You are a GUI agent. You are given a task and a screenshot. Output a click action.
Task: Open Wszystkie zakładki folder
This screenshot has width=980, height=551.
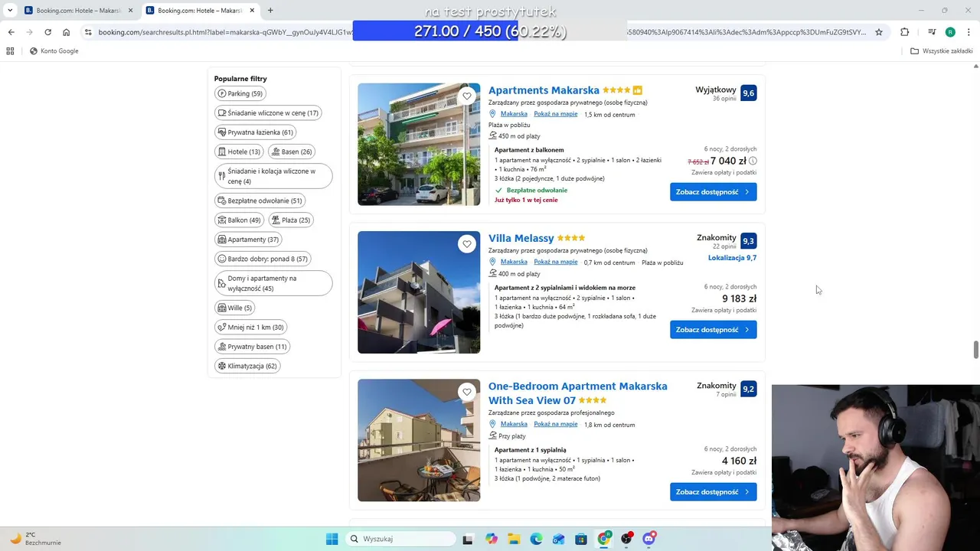click(x=942, y=51)
